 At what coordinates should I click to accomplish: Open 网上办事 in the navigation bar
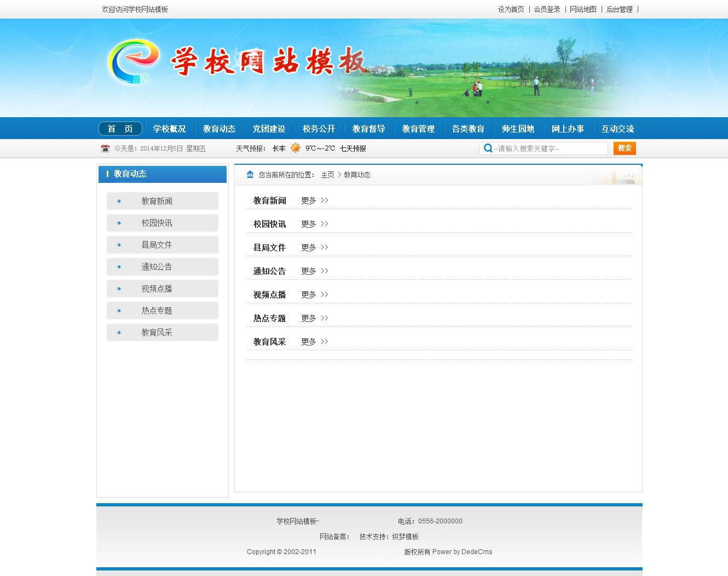(x=568, y=129)
